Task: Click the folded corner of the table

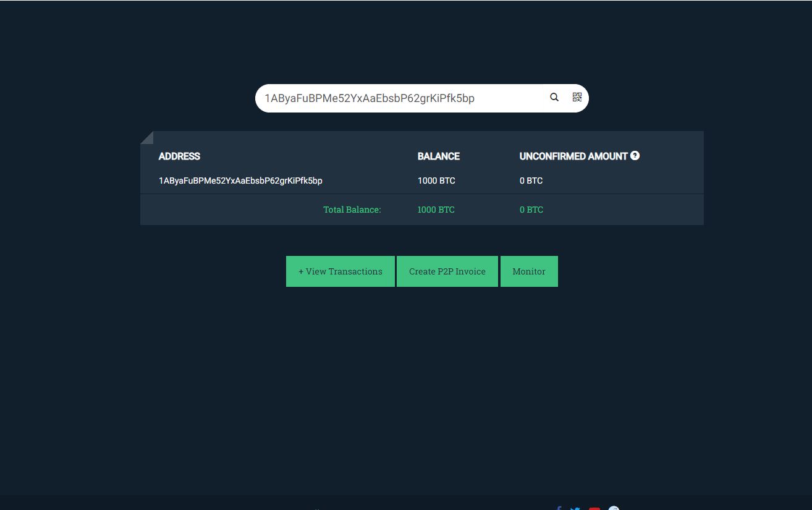Action: tap(146, 137)
